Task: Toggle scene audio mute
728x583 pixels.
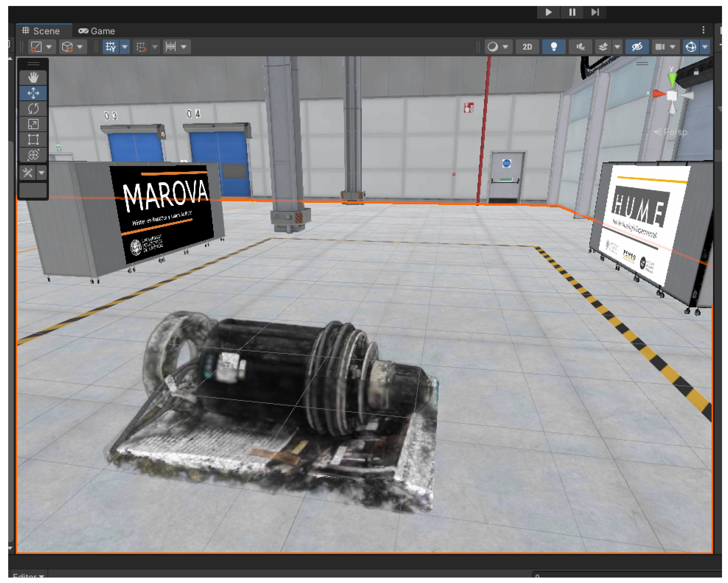Action: click(580, 47)
